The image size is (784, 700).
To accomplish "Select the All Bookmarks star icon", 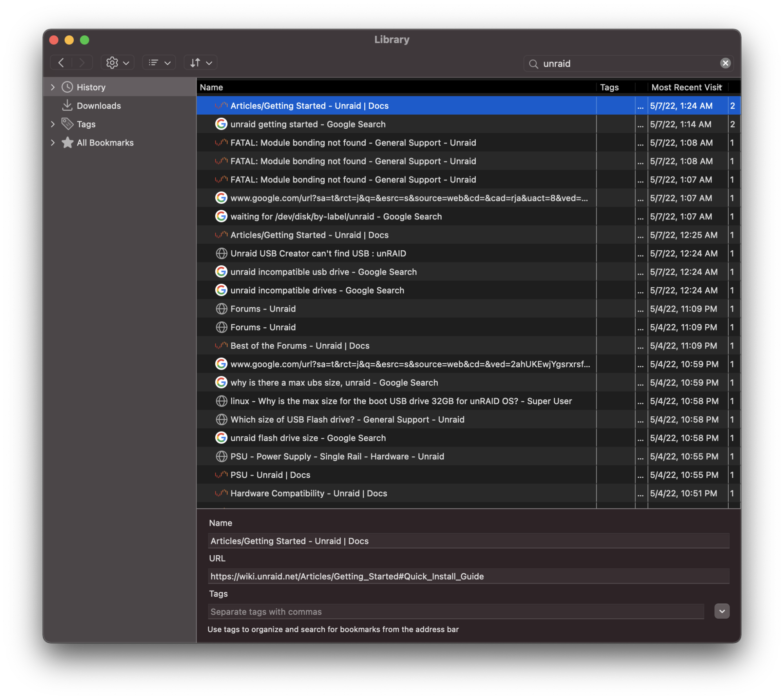I will coord(67,142).
